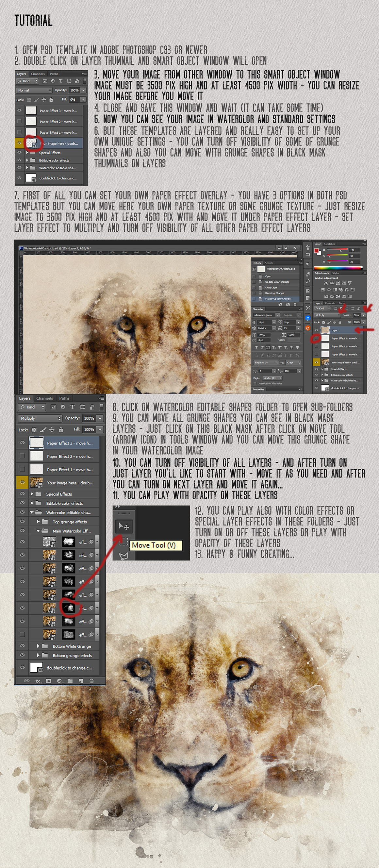Select the Drag Layer history state
379x868 pixels.
[x=271, y=287]
